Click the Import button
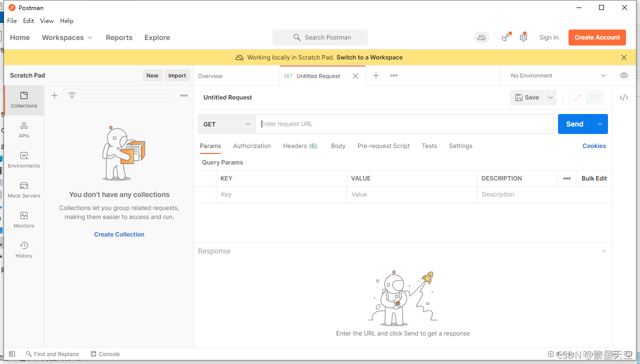 pyautogui.click(x=177, y=75)
